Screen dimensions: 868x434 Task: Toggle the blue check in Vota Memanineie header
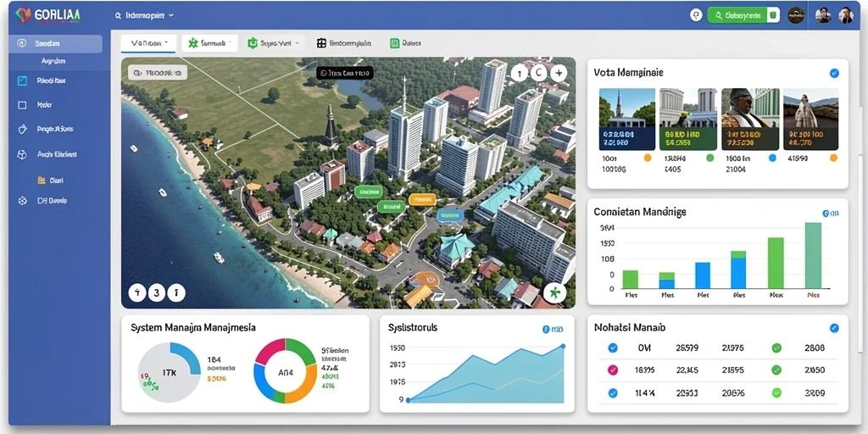834,73
